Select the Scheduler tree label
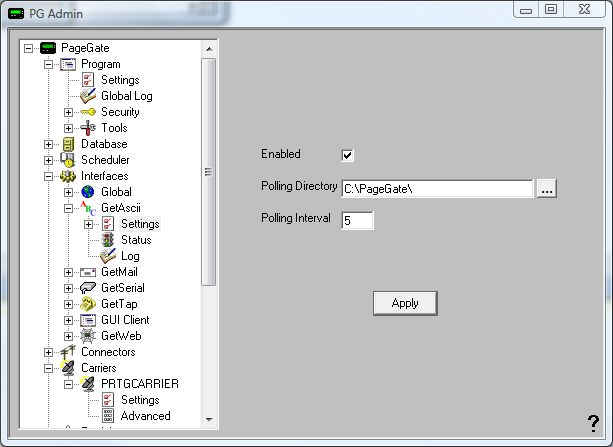 pyautogui.click(x=105, y=160)
